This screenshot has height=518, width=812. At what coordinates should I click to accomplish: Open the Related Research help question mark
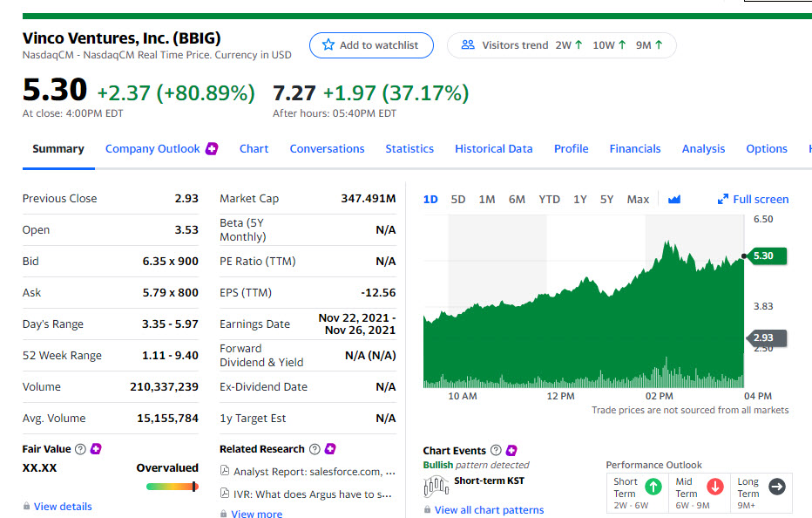[315, 449]
